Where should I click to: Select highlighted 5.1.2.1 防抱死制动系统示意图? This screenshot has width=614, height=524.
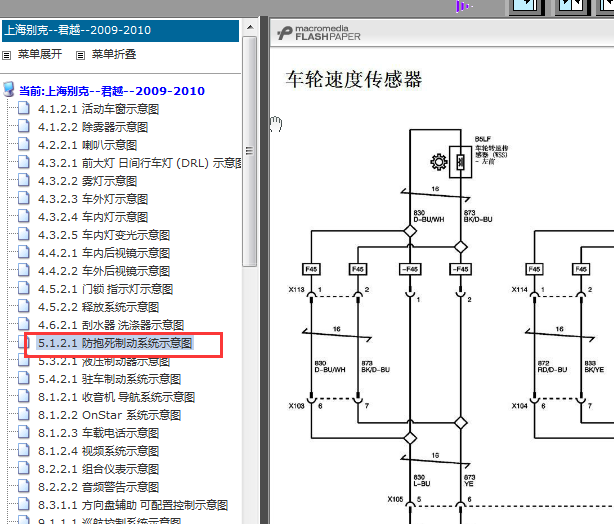point(115,343)
